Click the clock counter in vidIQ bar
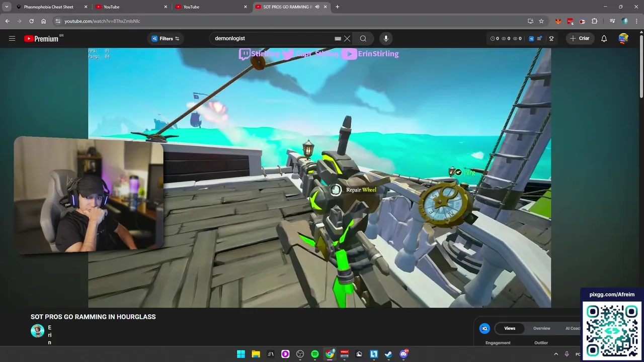The width and height of the screenshot is (644, 362). click(495, 38)
